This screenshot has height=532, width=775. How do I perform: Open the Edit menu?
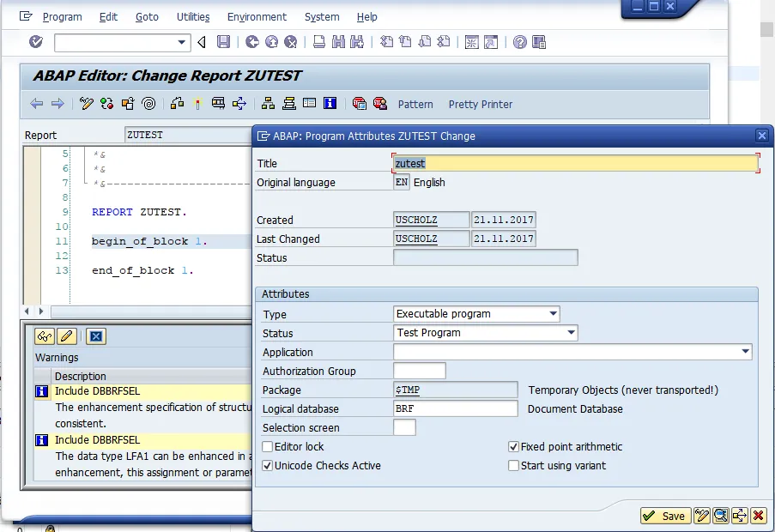pos(108,17)
